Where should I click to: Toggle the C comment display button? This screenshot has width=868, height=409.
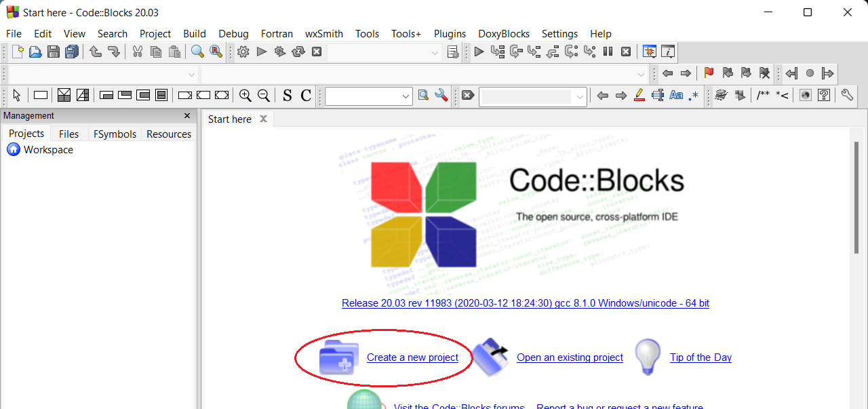click(306, 96)
